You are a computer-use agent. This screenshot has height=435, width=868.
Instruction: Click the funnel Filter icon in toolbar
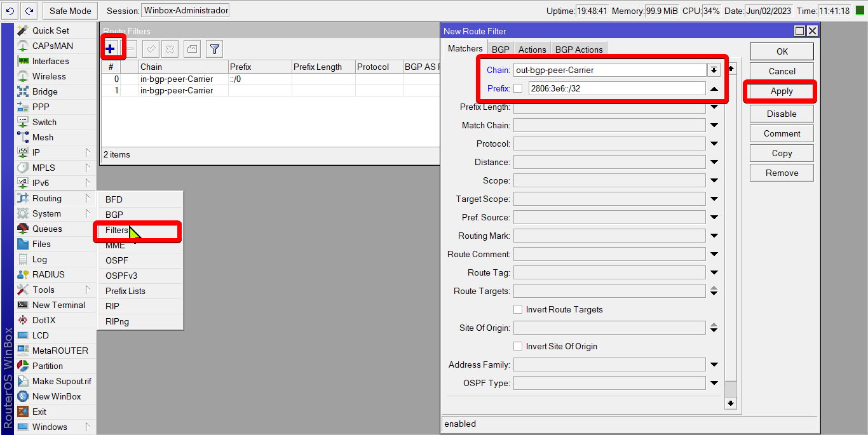(215, 49)
